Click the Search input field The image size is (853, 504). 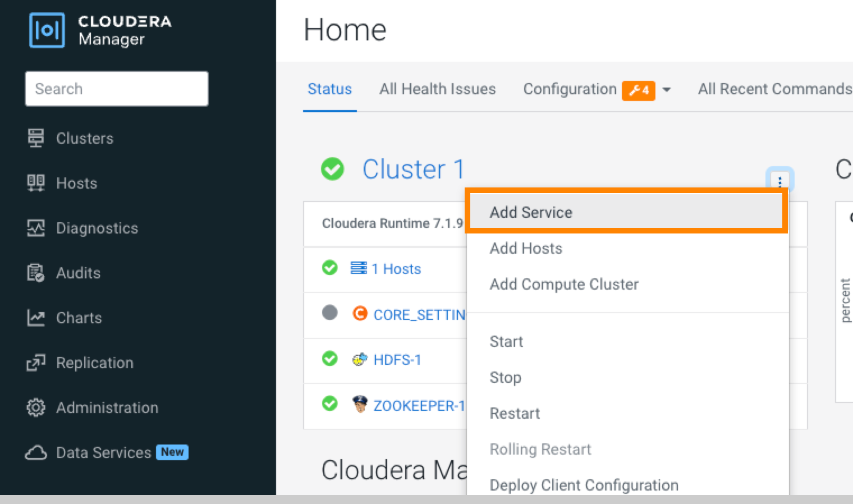[117, 89]
